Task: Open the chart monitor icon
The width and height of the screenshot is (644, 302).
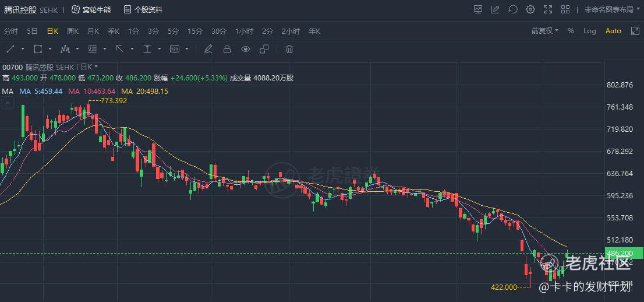Action: pyautogui.click(x=478, y=9)
